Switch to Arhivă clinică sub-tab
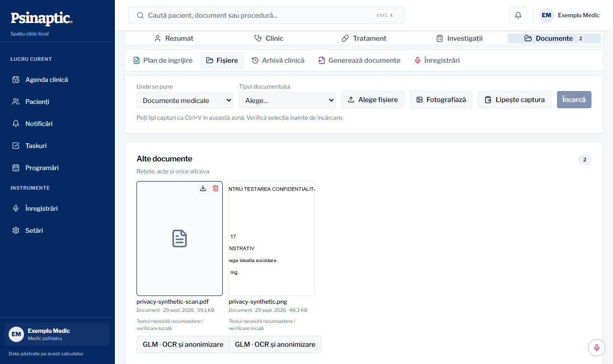 (278, 60)
